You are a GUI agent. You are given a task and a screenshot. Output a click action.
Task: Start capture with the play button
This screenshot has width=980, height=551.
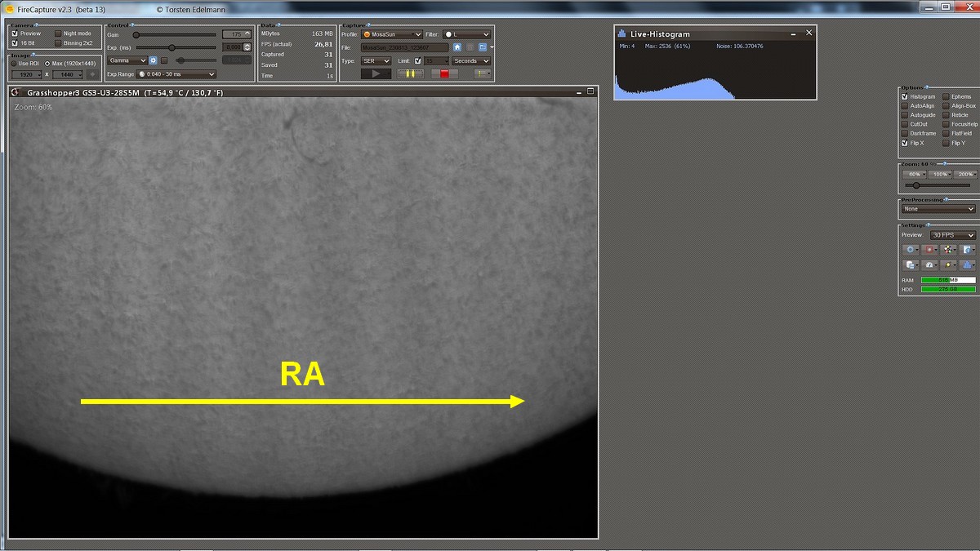pyautogui.click(x=376, y=73)
